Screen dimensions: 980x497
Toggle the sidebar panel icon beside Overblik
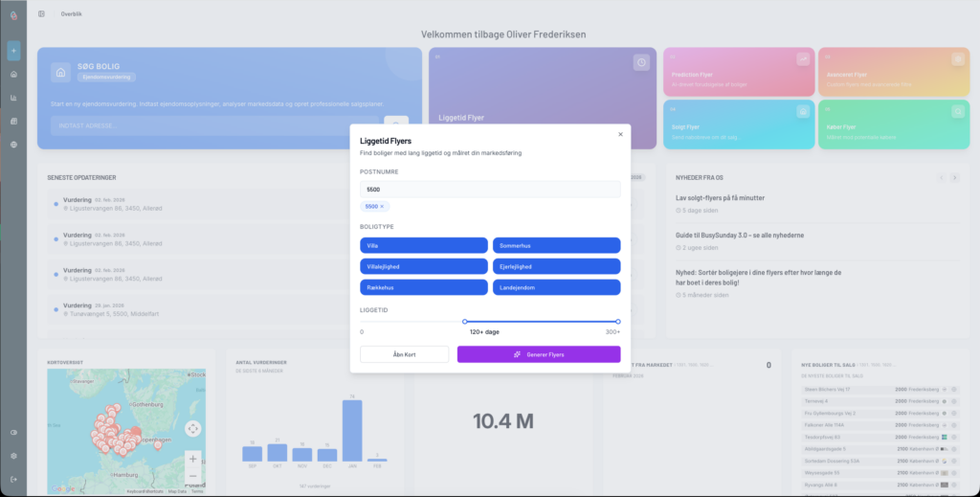click(41, 14)
